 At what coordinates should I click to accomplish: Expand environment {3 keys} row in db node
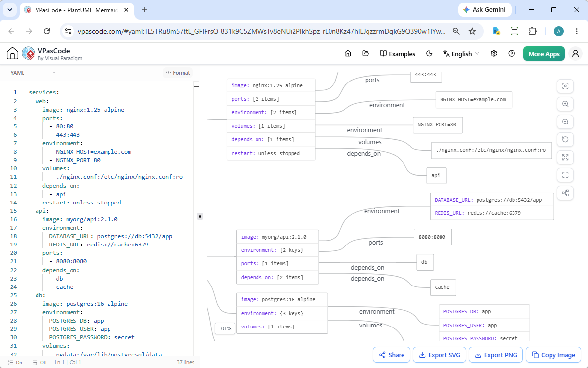282,313
